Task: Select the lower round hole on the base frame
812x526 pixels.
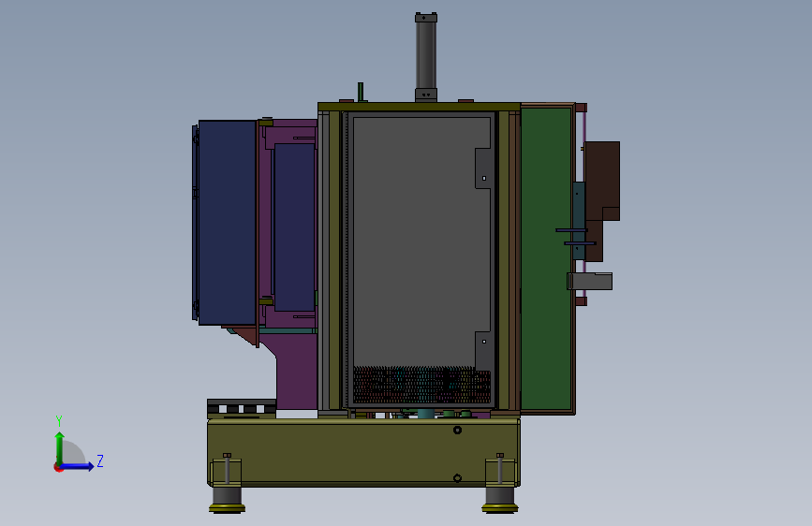Action: [x=457, y=478]
